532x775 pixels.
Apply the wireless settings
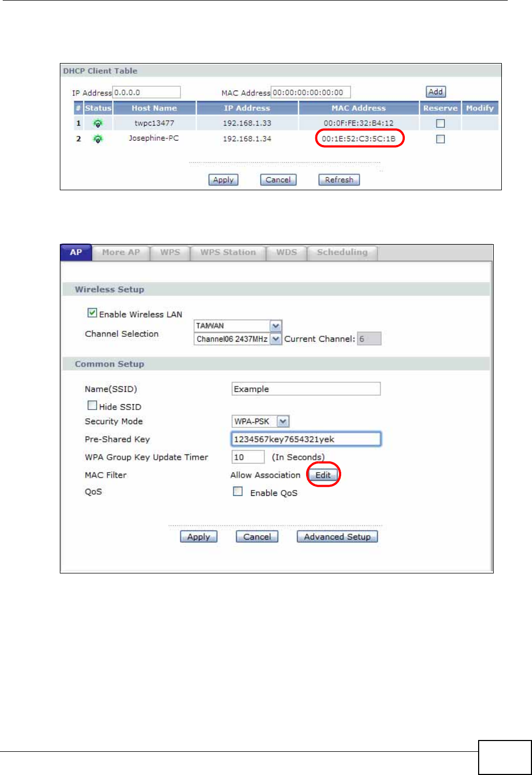coord(198,537)
